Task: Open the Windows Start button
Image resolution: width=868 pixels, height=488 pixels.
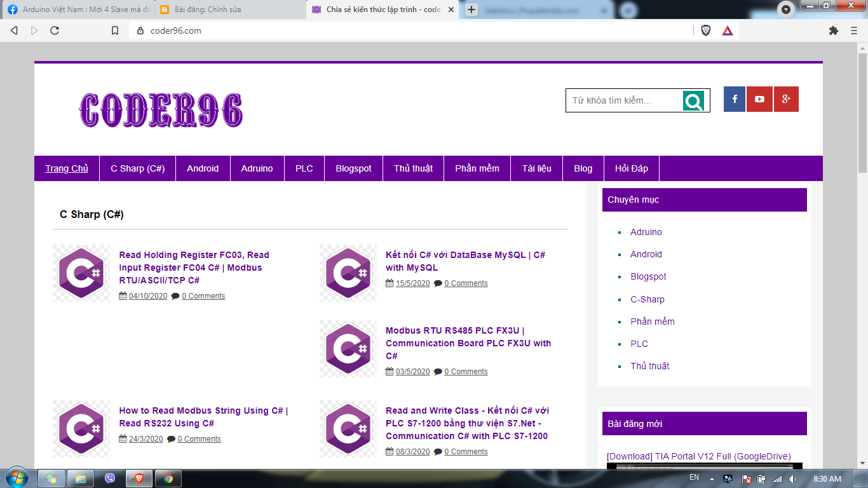Action: click(x=17, y=477)
